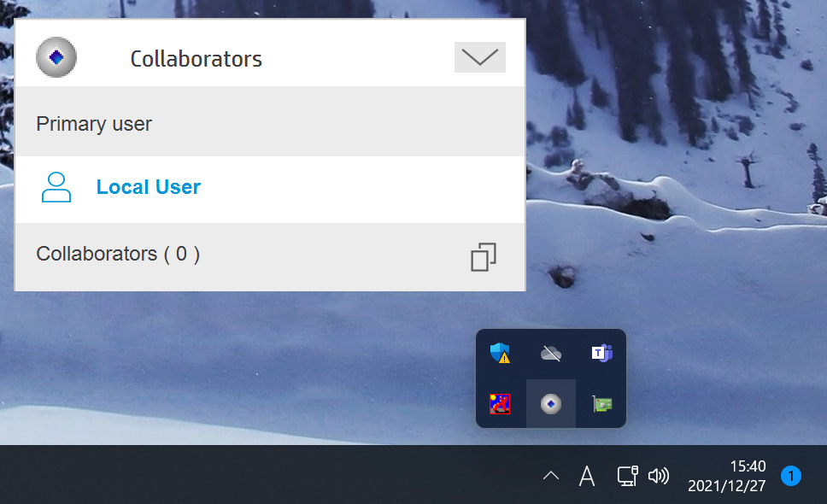This screenshot has width=827, height=504.
Task: Open Microsoft Teams from the tray
Action: (601, 353)
